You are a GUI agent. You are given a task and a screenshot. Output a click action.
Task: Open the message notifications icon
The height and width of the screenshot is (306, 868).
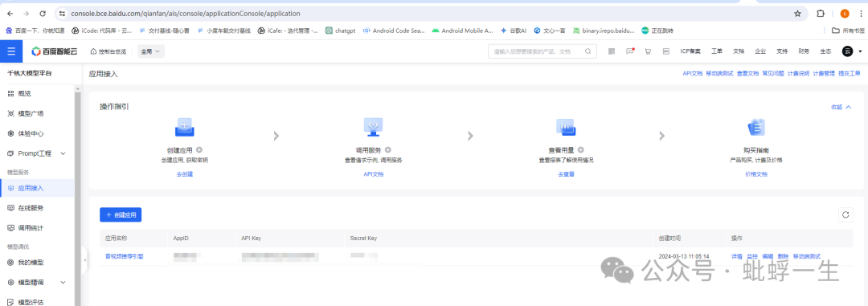630,51
